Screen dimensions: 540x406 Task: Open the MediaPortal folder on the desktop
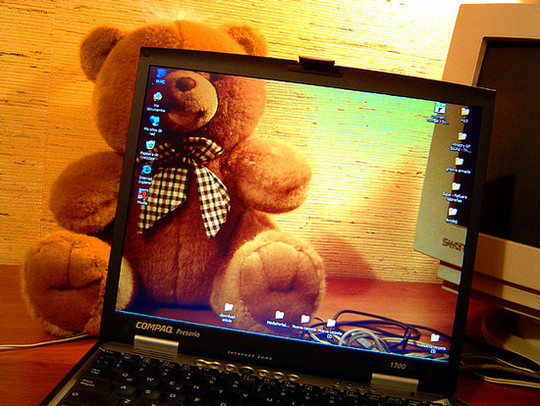click(x=279, y=318)
